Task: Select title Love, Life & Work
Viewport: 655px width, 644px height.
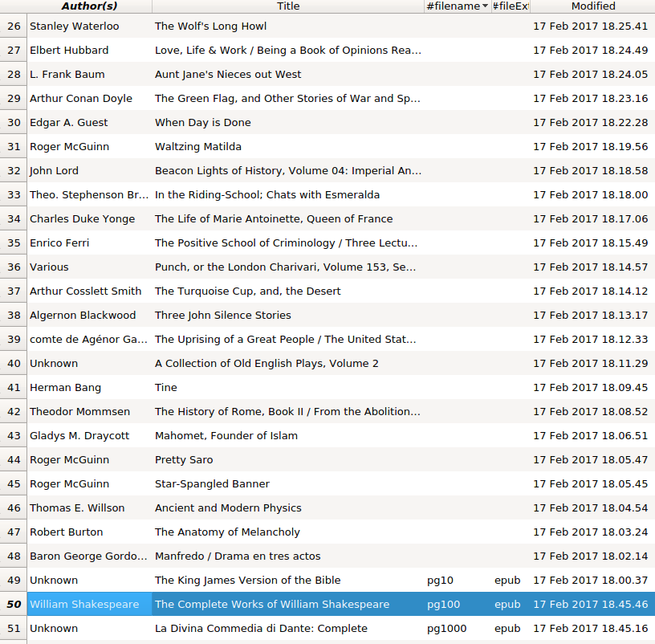Action: [x=288, y=50]
